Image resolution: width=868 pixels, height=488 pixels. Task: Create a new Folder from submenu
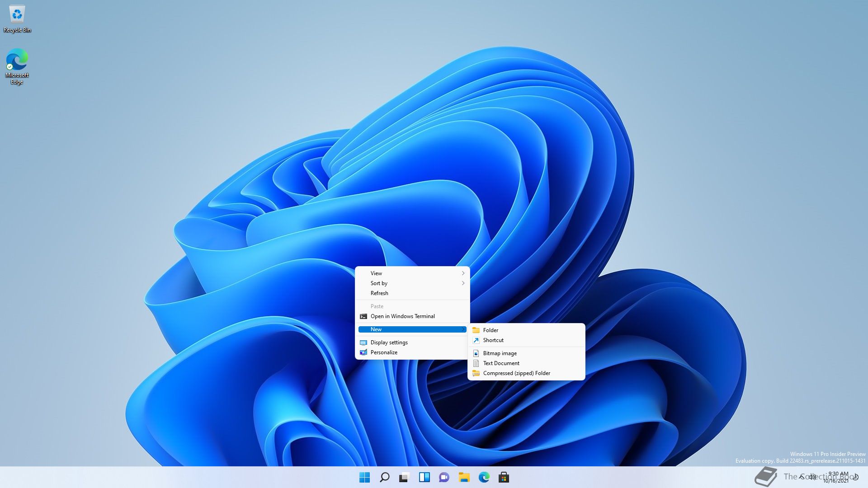[x=526, y=330]
